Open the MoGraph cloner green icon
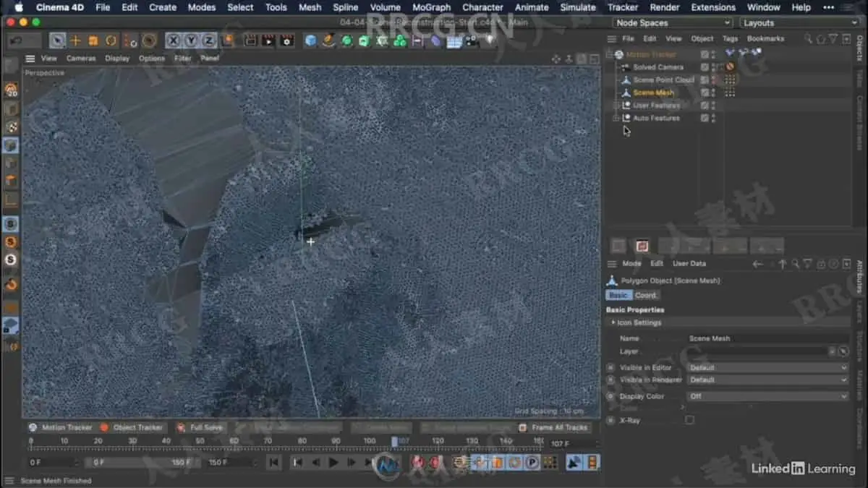The height and width of the screenshot is (488, 868). tap(400, 40)
